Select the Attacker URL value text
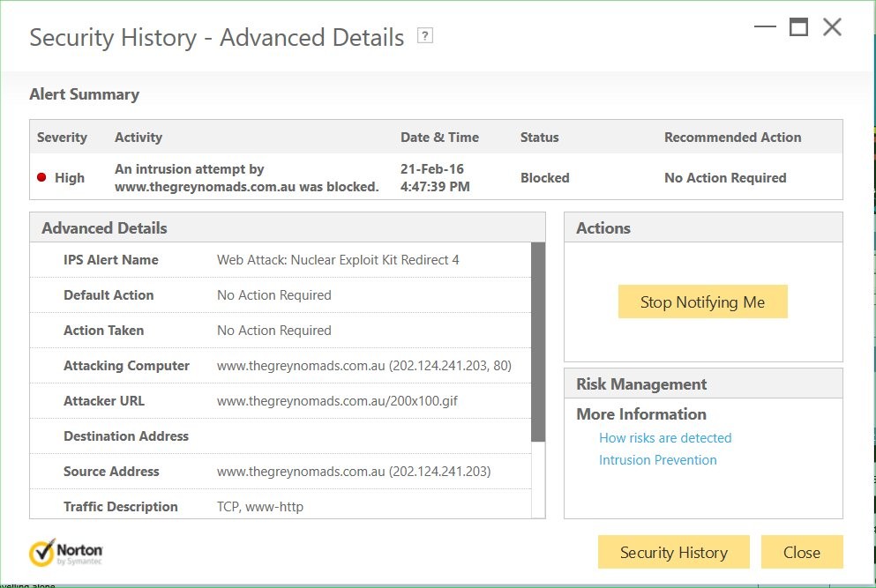This screenshot has height=588, width=876. coord(337,401)
